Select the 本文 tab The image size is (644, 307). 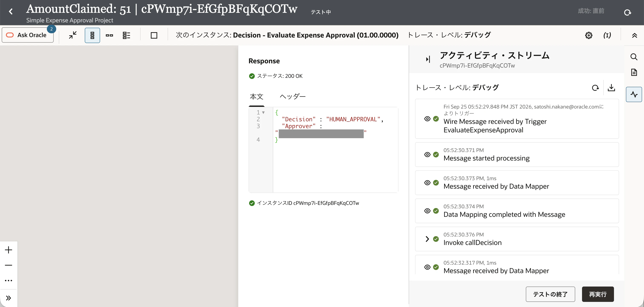tap(256, 97)
